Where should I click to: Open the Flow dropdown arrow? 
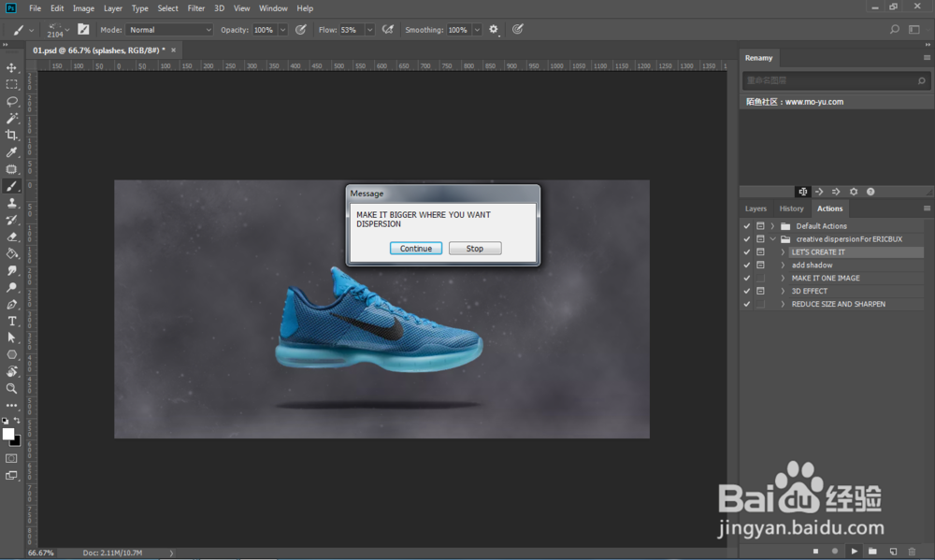click(369, 30)
